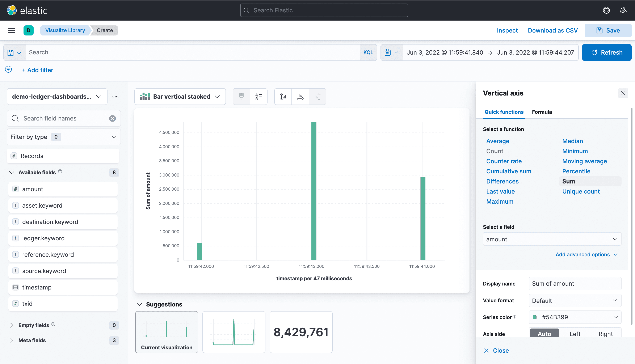This screenshot has height=364, width=635.
Task: Open the calendar quick date menu
Action: click(x=391, y=52)
